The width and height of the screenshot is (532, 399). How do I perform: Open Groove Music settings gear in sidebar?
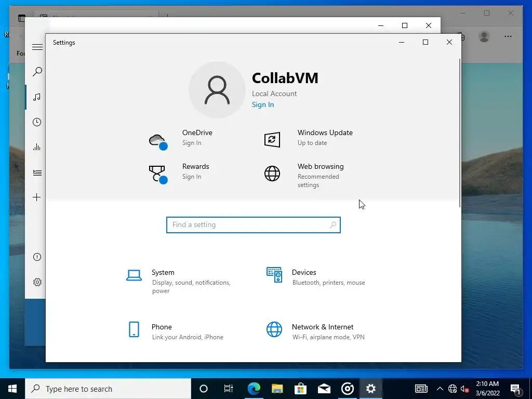coord(37,282)
